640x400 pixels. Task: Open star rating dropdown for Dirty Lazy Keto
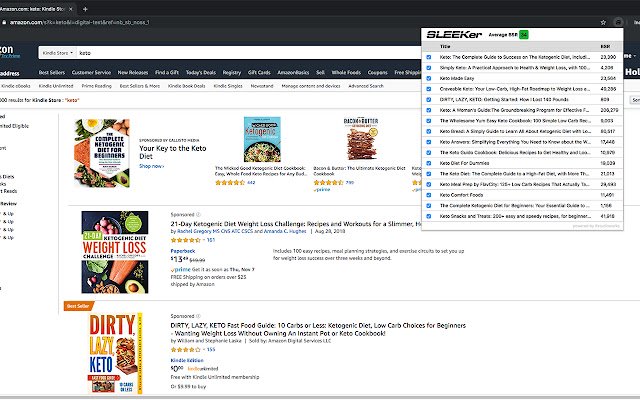(x=188, y=350)
